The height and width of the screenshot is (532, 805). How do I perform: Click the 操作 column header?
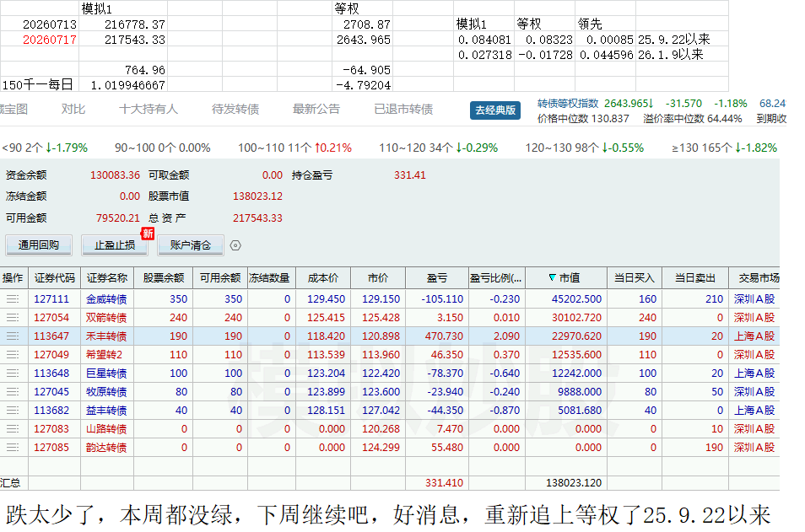pyautogui.click(x=13, y=277)
